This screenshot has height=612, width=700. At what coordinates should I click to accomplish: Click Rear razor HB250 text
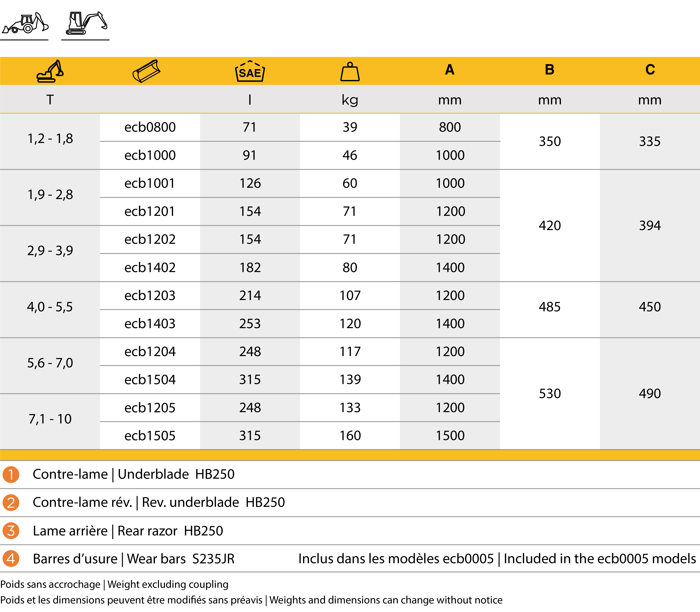click(170, 531)
